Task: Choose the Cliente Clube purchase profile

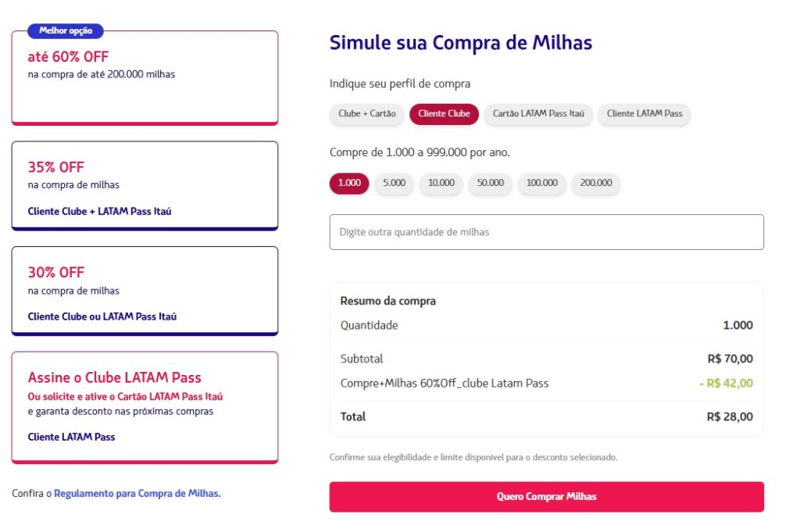Action: click(x=444, y=114)
